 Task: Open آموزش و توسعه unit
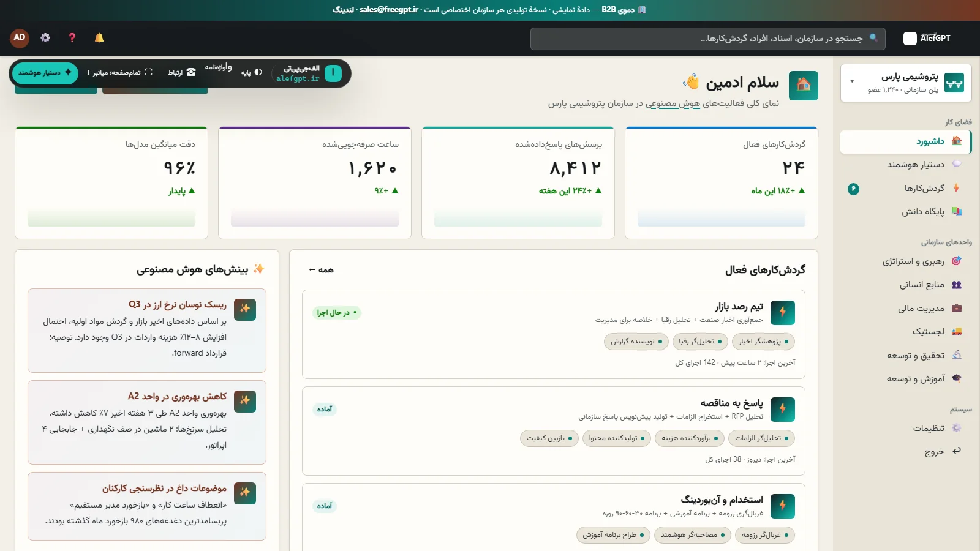pyautogui.click(x=905, y=379)
